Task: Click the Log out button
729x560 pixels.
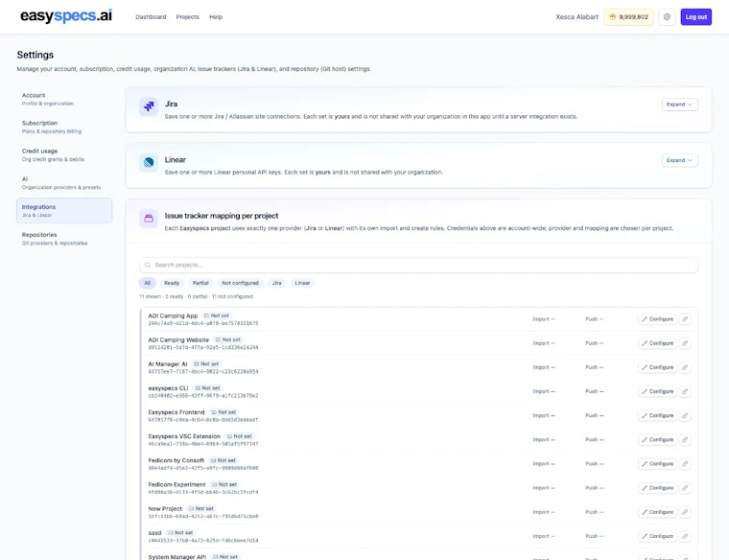Action: coord(696,16)
